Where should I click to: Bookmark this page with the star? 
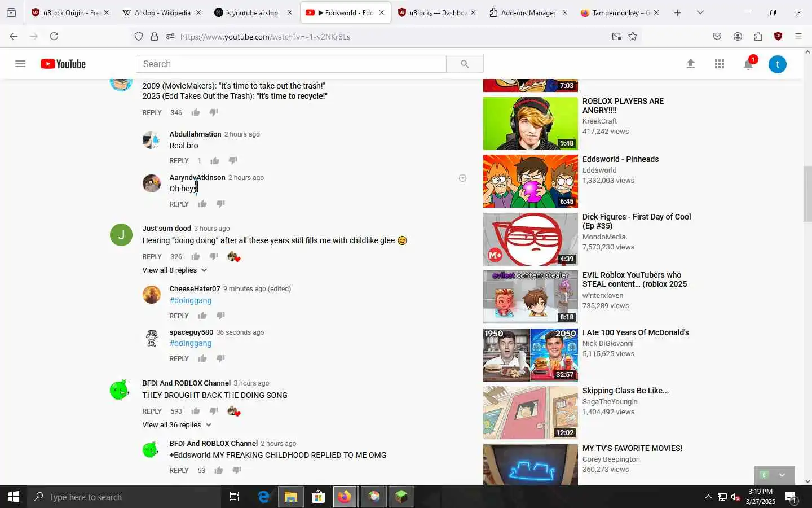click(x=633, y=36)
